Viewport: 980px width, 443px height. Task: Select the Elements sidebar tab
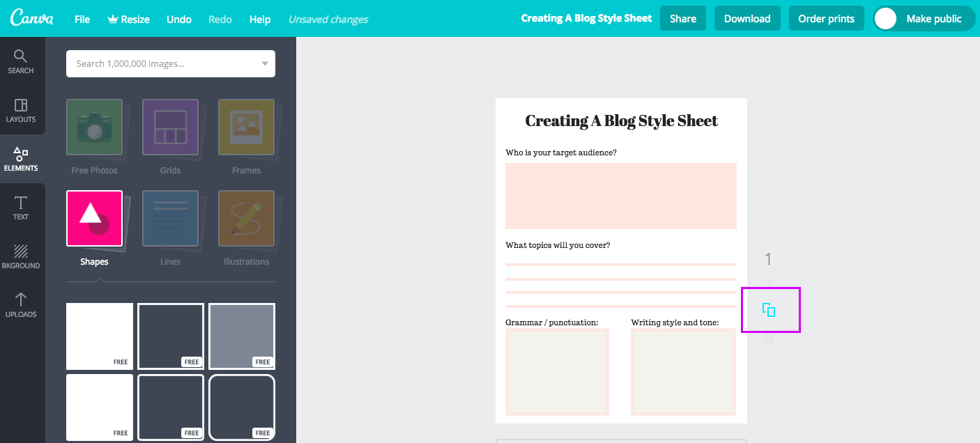coord(21,159)
